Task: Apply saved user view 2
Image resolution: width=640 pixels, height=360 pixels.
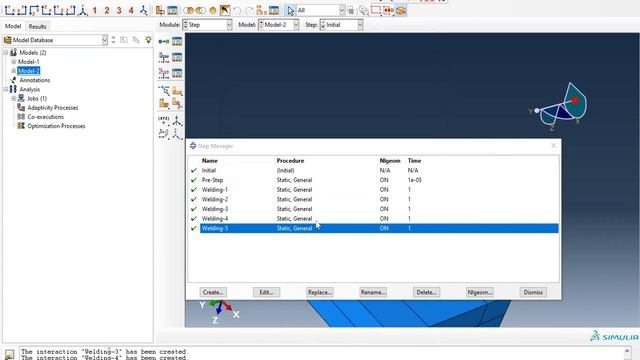Action: [107, 10]
